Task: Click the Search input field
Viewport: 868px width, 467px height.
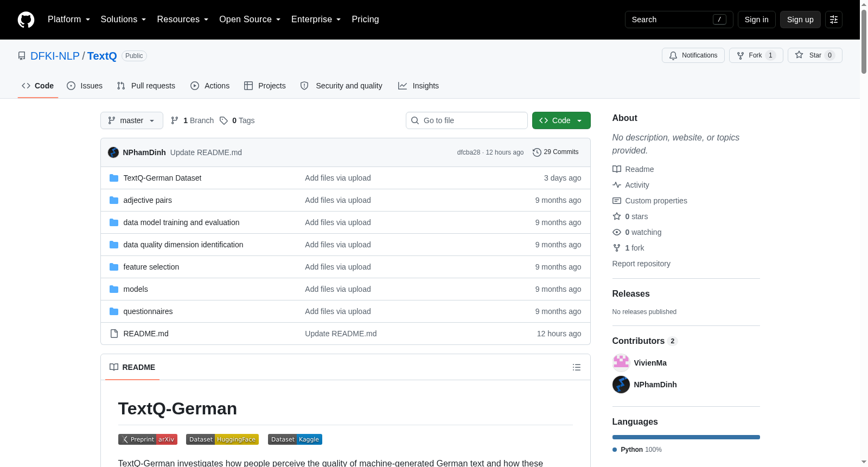Action: coord(679,20)
